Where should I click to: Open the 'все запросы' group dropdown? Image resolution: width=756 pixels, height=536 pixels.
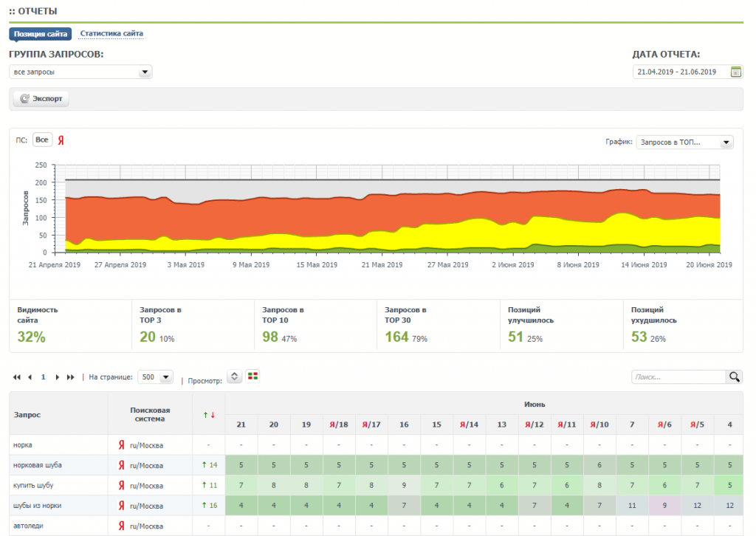80,72
